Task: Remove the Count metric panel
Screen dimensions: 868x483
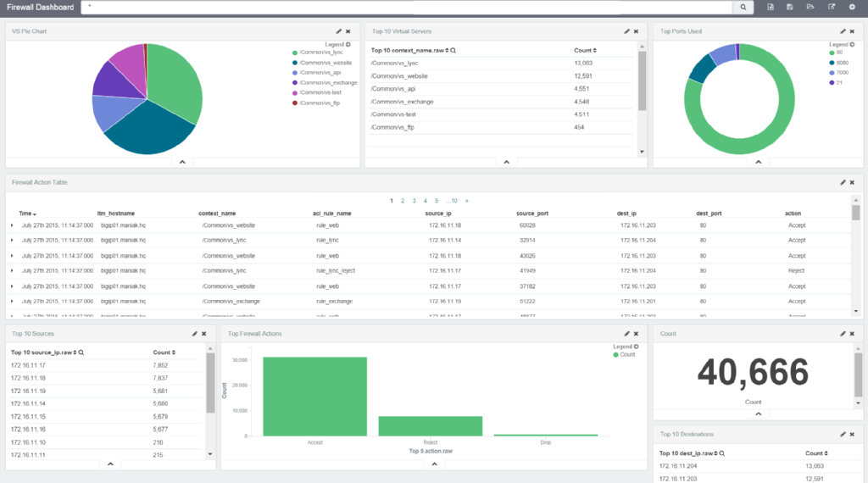Action: [x=852, y=334]
